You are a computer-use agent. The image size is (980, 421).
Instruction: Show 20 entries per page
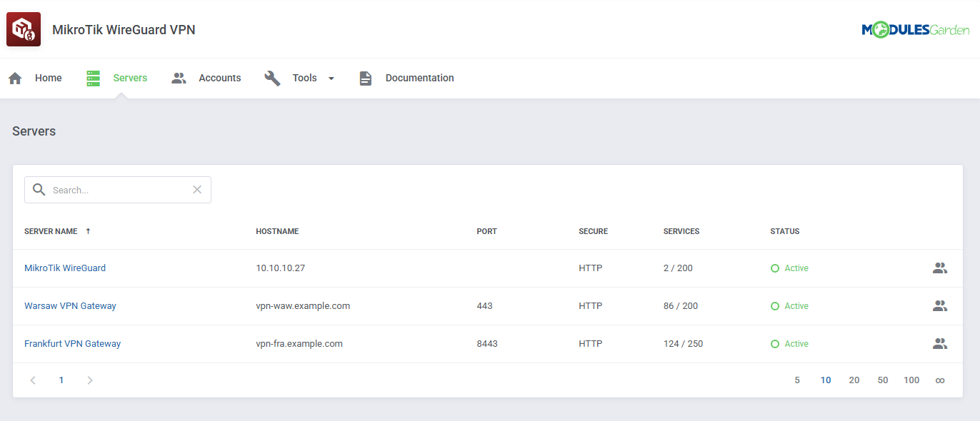(854, 380)
